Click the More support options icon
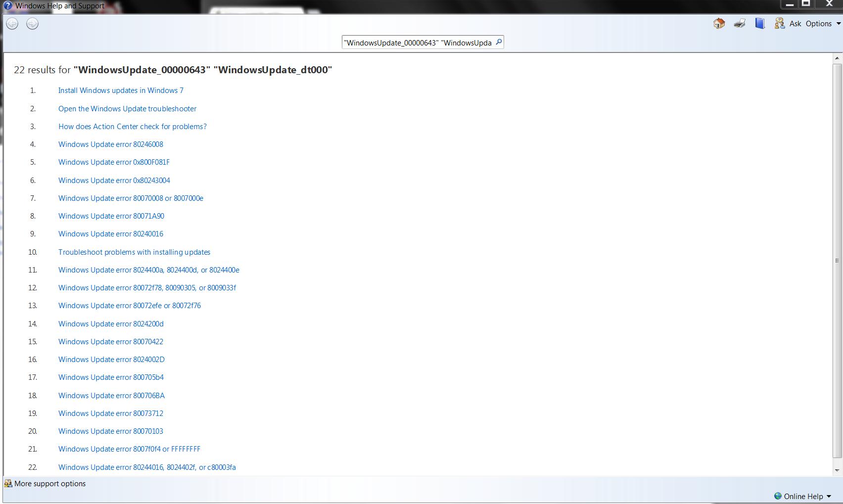The image size is (843, 504). (x=8, y=483)
